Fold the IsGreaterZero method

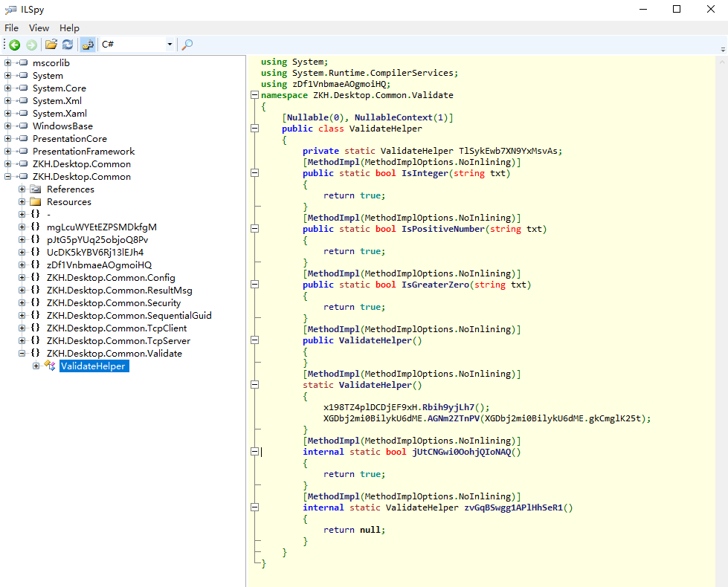point(254,285)
